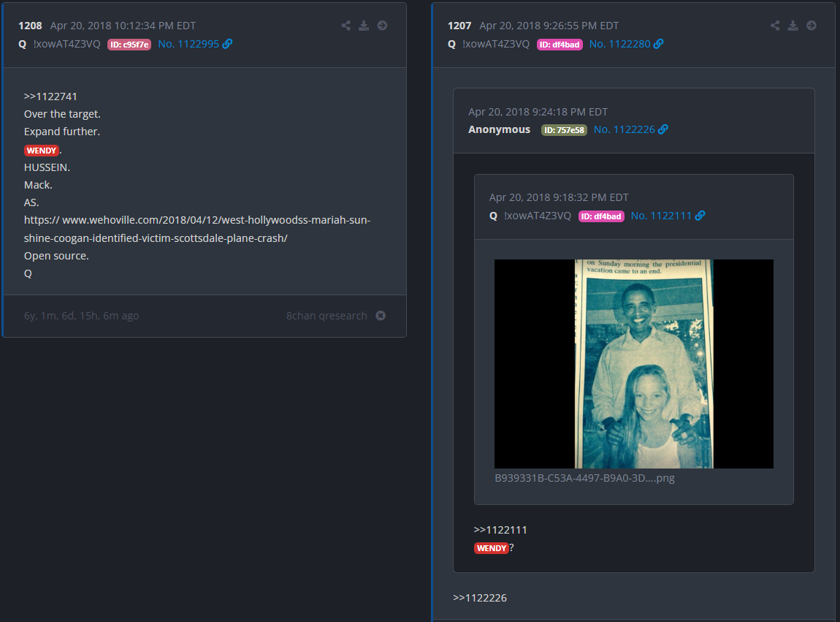Click ID badge c95f7e

click(x=129, y=45)
